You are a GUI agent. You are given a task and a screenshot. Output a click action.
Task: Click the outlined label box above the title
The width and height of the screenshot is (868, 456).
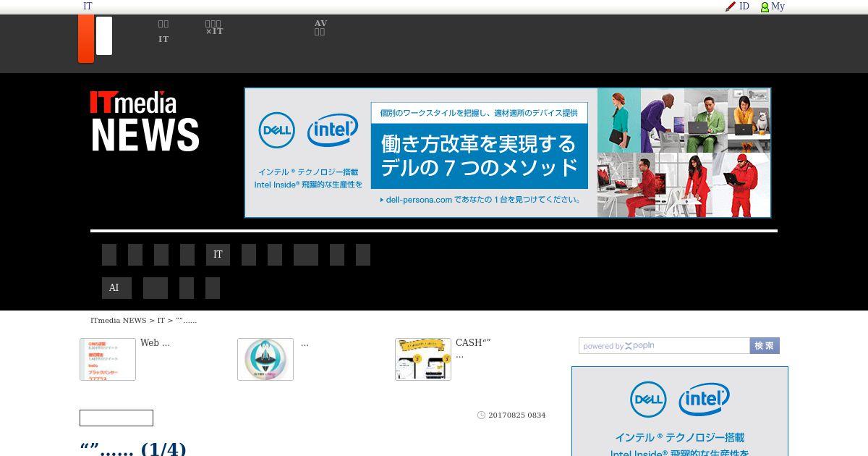(x=116, y=418)
